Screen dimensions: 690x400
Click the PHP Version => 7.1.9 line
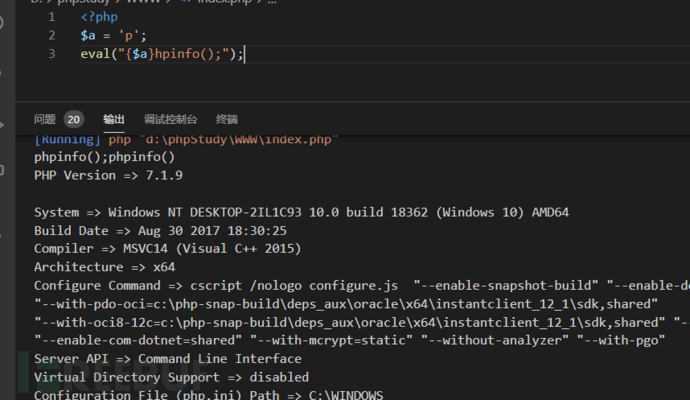108,176
